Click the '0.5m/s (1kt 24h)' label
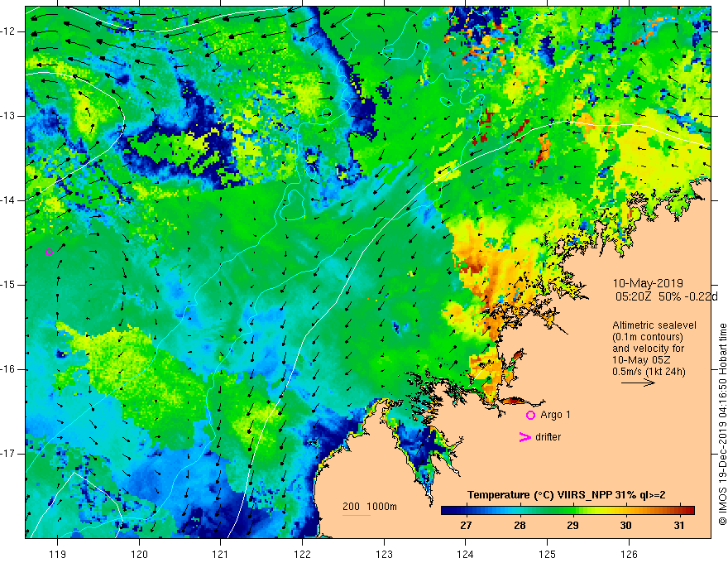728x563 pixels. (x=649, y=372)
